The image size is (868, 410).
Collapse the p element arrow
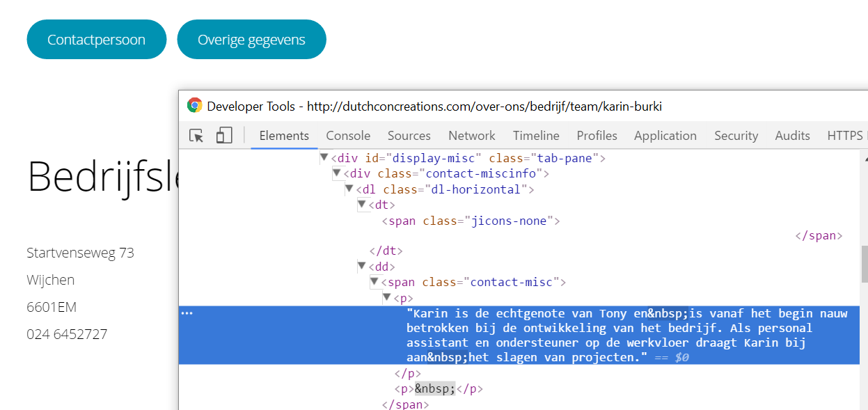point(387,298)
